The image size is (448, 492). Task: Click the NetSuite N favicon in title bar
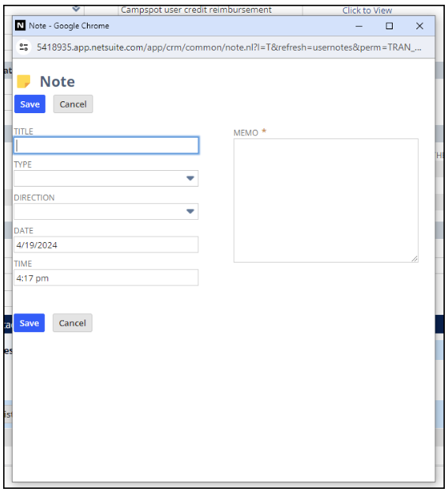coord(20,25)
